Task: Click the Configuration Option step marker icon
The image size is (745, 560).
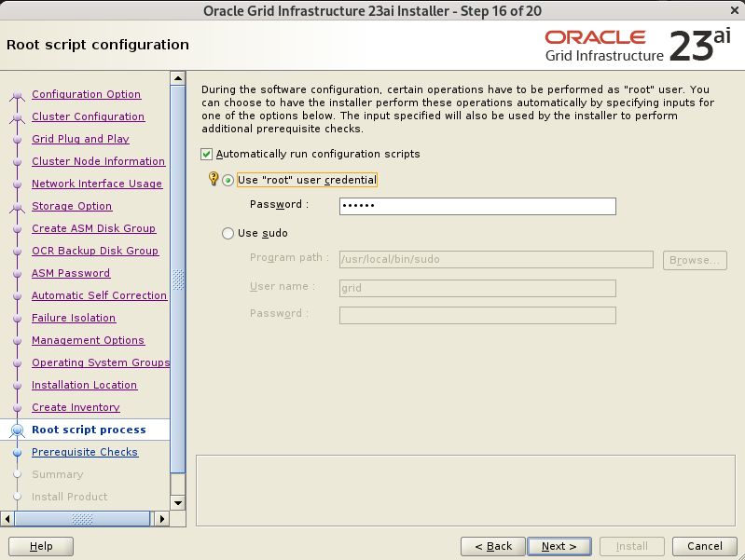Action: pyautogui.click(x=18, y=94)
